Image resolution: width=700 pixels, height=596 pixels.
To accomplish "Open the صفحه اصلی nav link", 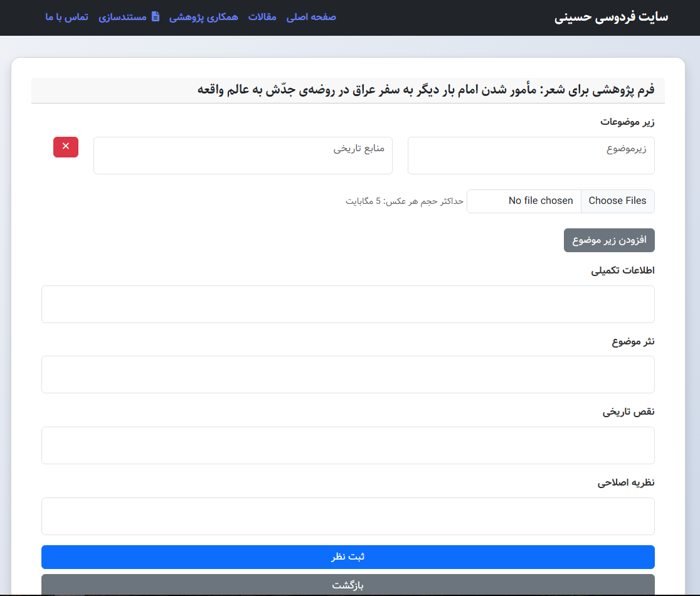I will click(311, 17).
